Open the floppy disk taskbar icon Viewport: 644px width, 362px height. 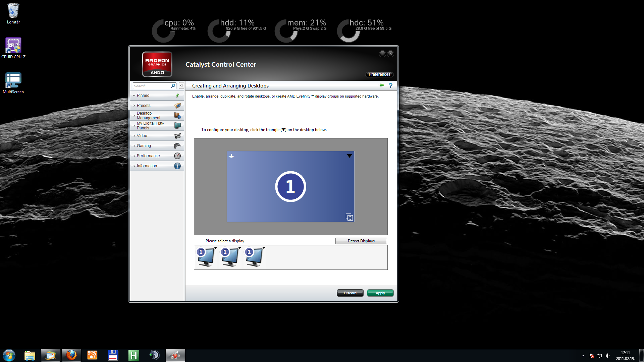point(113,355)
